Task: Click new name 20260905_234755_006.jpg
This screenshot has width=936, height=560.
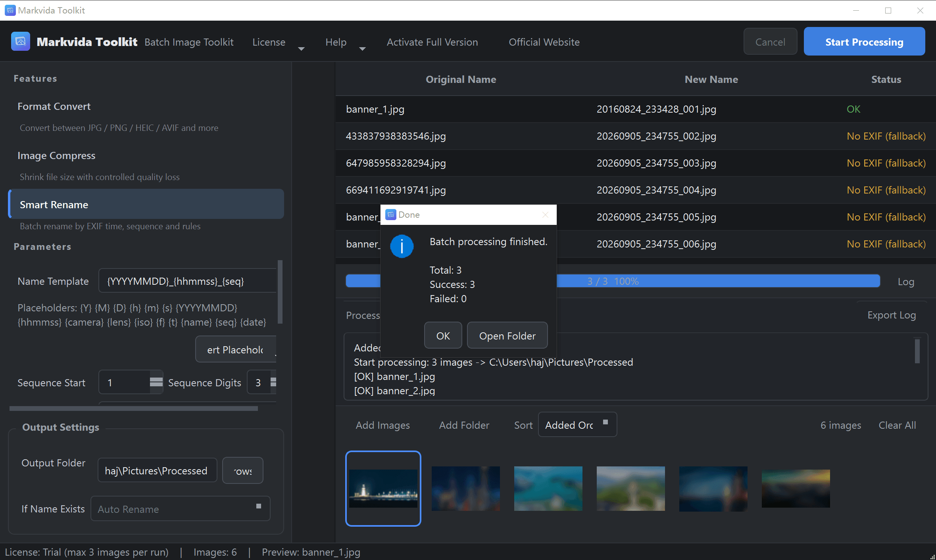Action: (656, 244)
